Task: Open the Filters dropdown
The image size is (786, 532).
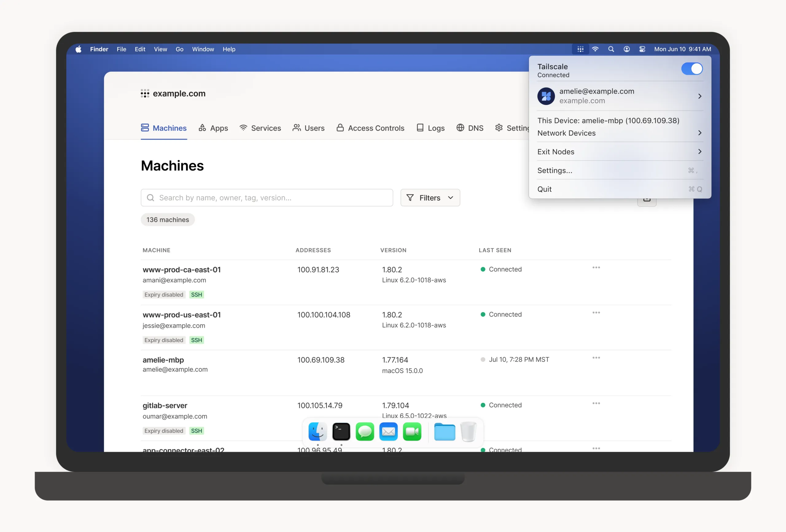Action: point(430,197)
